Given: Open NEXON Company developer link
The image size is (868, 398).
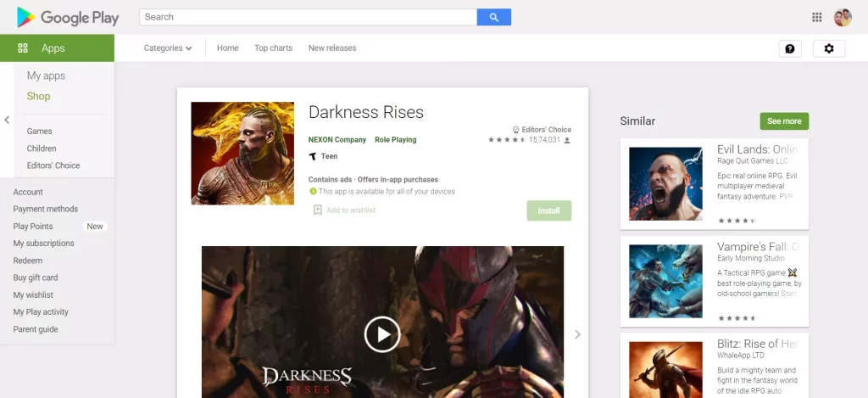Looking at the screenshot, I should click(337, 140).
